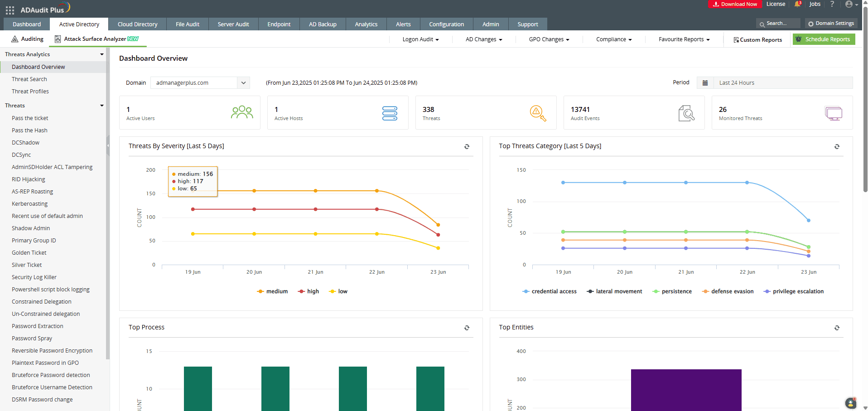Refresh the Top Threats Category chart

(x=837, y=146)
